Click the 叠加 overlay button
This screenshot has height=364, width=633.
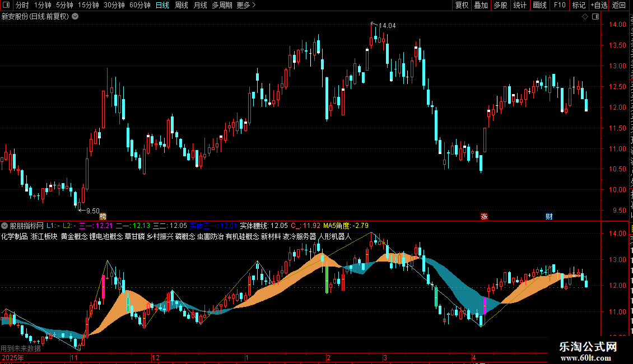pyautogui.click(x=481, y=5)
